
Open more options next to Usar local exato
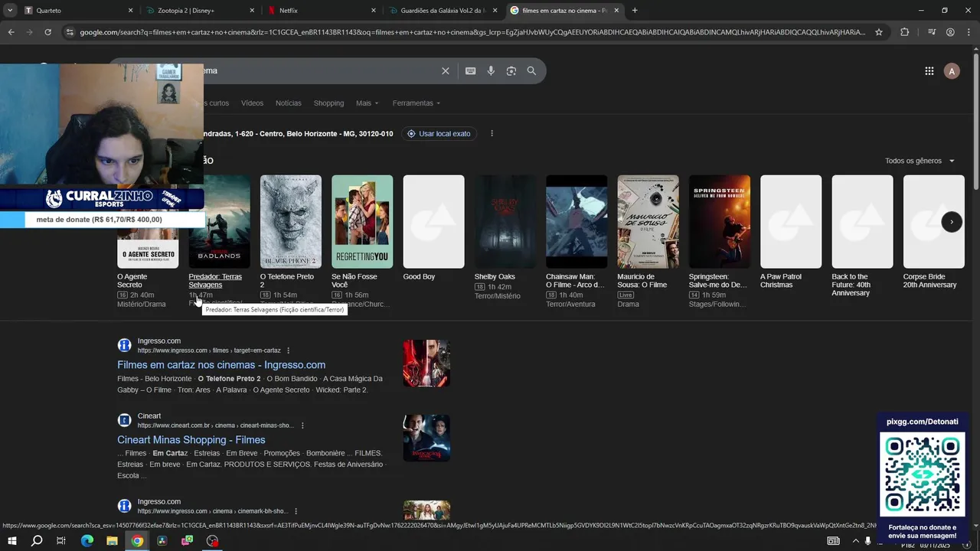[492, 134]
